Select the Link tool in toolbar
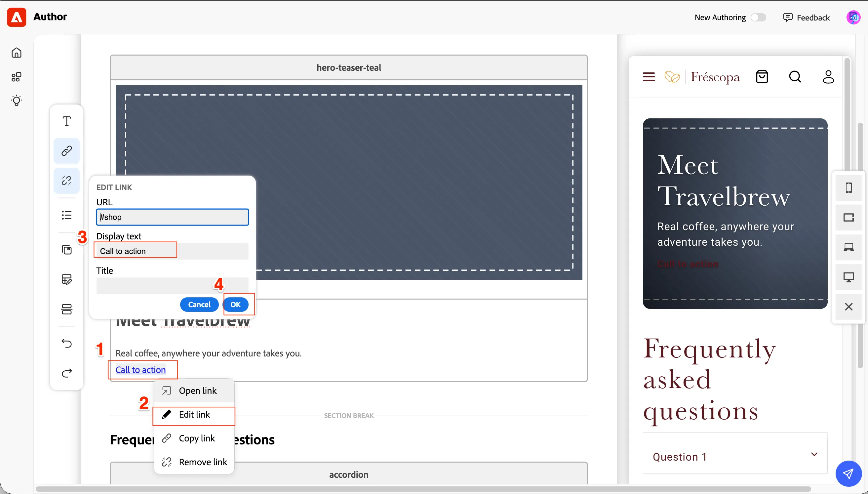The image size is (868, 494). tap(67, 151)
